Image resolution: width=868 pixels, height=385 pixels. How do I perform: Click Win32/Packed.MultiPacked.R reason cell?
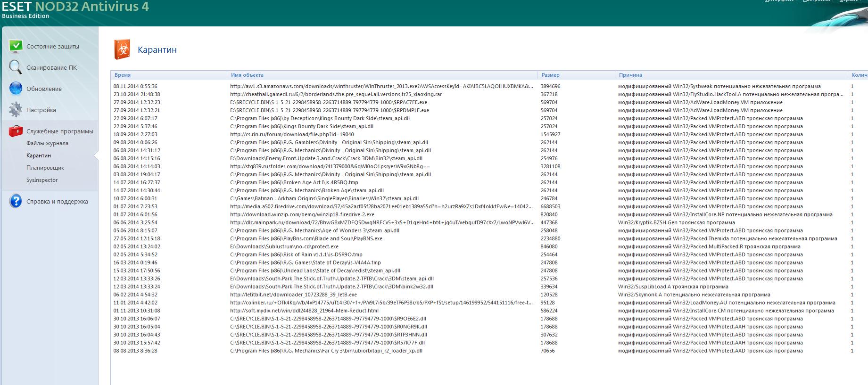[709, 247]
